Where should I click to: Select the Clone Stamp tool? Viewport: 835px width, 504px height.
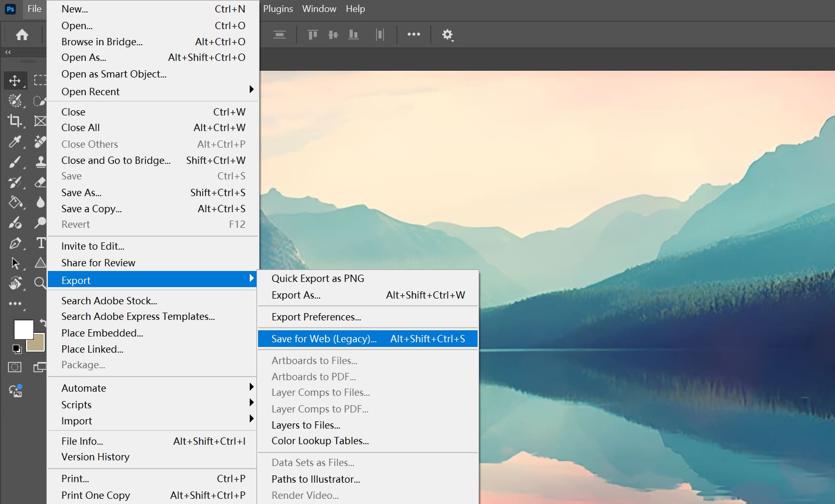click(x=40, y=162)
